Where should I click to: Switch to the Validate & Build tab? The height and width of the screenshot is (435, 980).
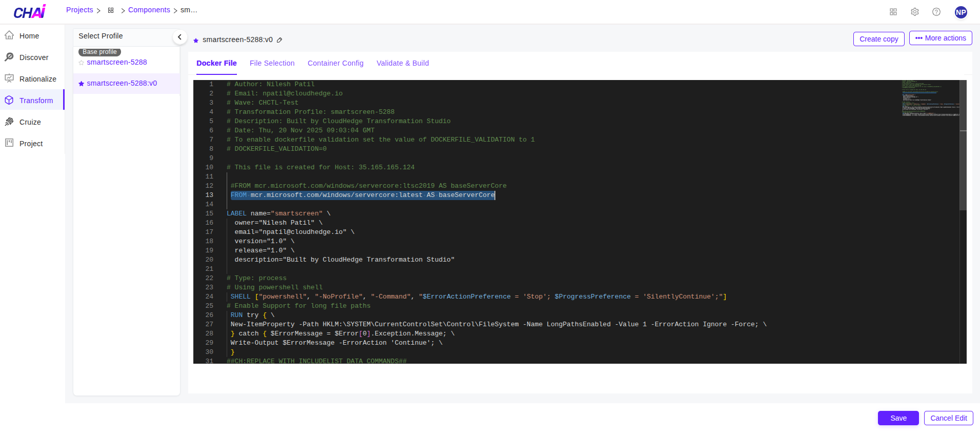[403, 63]
